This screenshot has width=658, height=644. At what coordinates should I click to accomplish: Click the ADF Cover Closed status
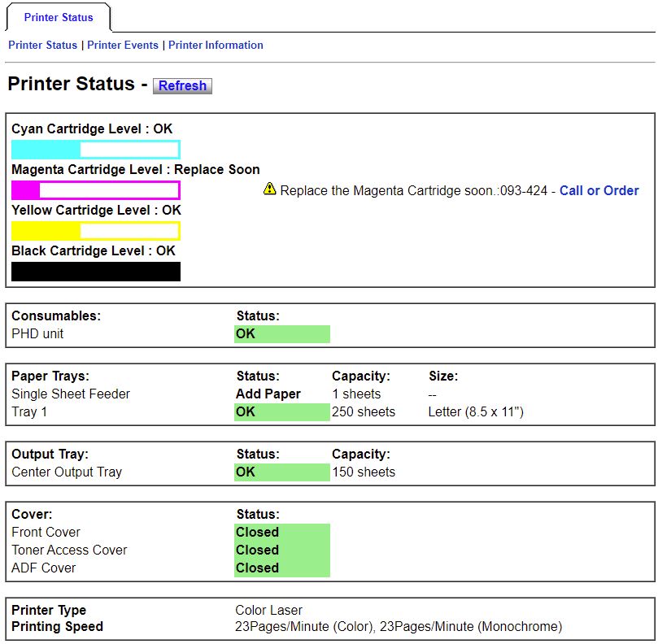coord(281,568)
